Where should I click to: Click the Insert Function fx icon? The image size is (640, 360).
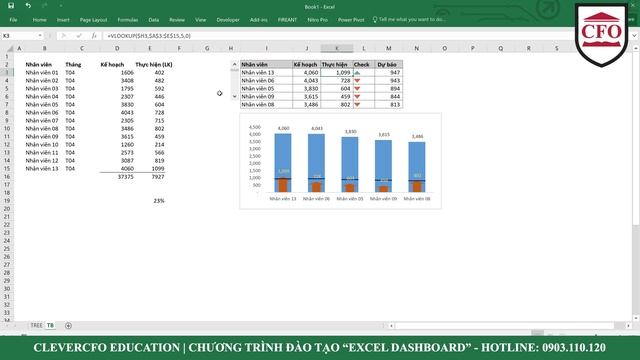pyautogui.click(x=94, y=36)
